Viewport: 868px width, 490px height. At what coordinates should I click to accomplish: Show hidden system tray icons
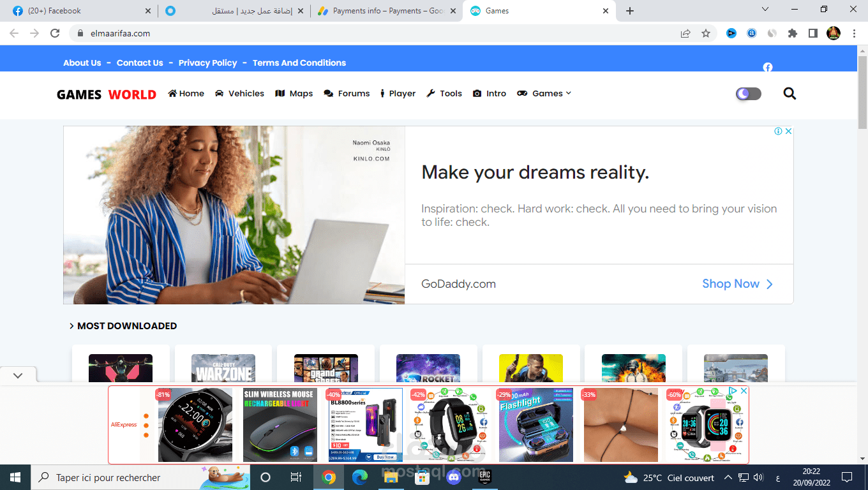tap(728, 477)
